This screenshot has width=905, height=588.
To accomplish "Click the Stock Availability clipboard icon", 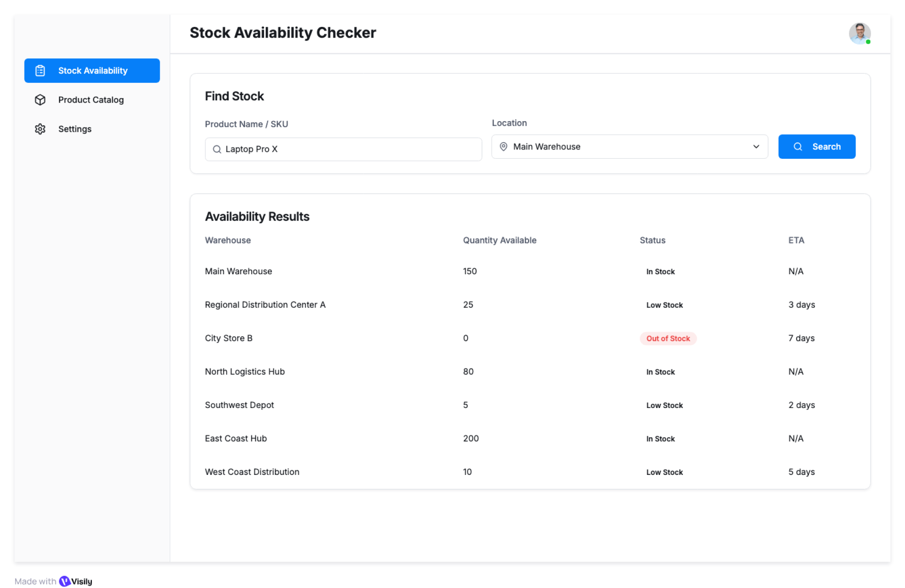I will coord(40,71).
